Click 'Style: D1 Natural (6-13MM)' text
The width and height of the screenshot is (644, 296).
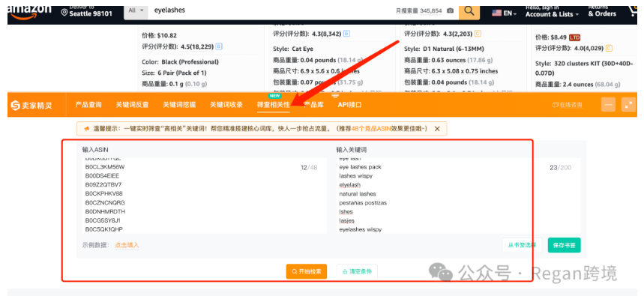point(444,49)
